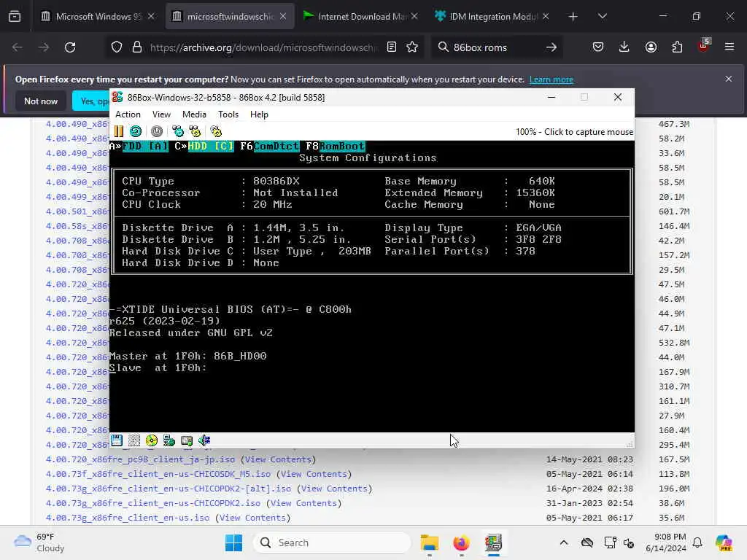Click the ACPI shutdown power icon
This screenshot has width=747, height=560.
(157, 131)
